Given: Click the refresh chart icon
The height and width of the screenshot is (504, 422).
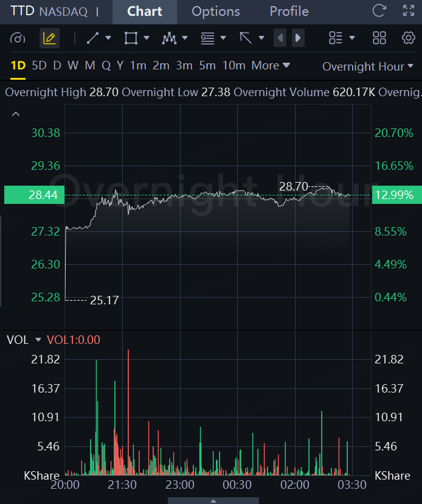Looking at the screenshot, I should pyautogui.click(x=379, y=10).
